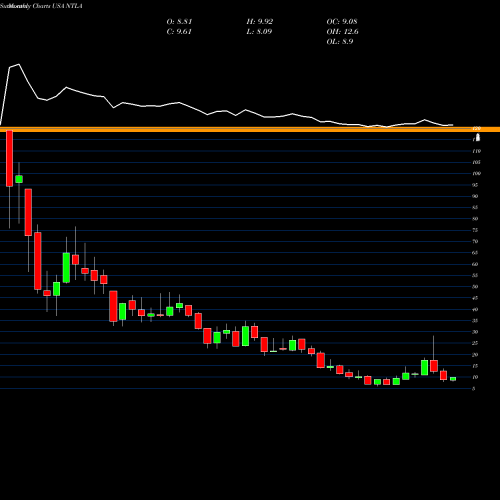Click the 90 price axis label

(x=475, y=196)
